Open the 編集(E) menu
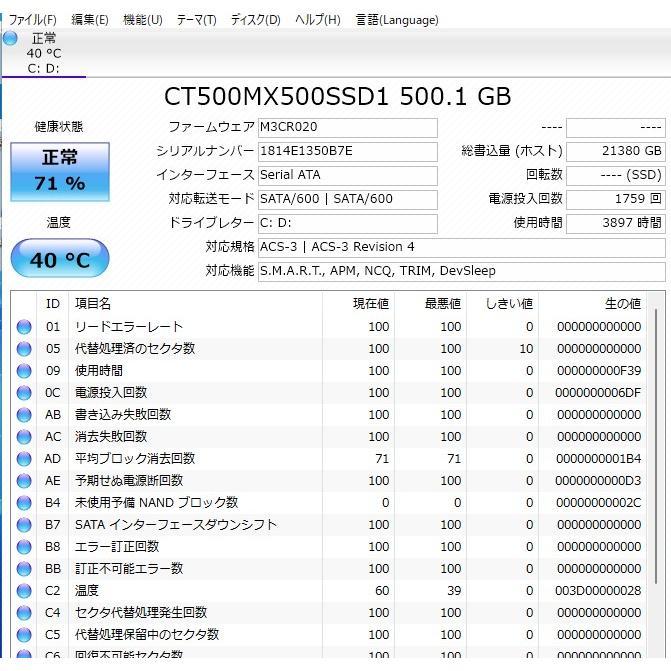This screenshot has width=671, height=671. (90, 20)
